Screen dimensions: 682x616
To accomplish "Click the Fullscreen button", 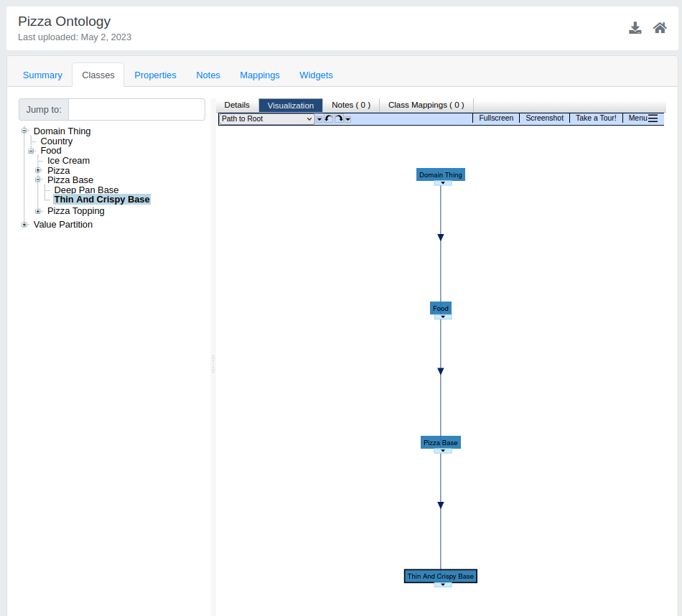I will click(x=496, y=118).
